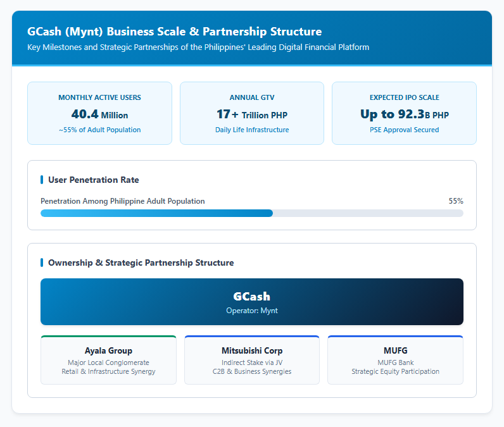Select the Annual GTV stat card

[251, 113]
